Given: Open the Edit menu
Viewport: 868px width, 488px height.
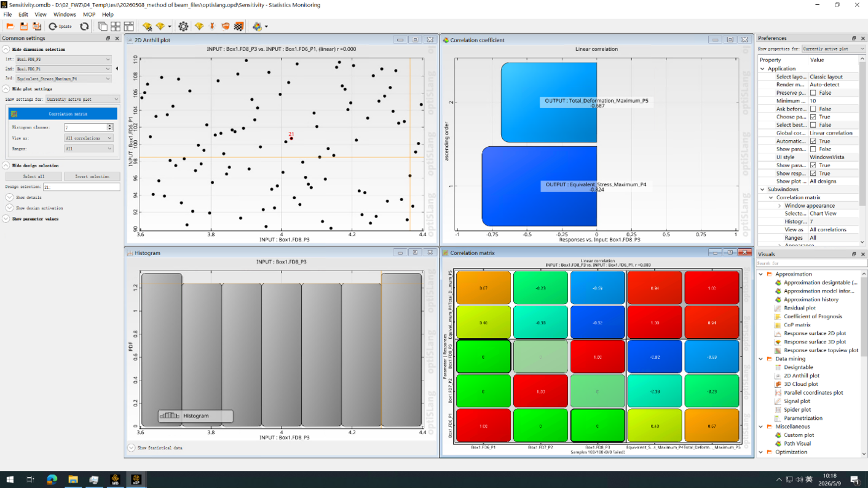Looking at the screenshot, I should tap(23, 14).
